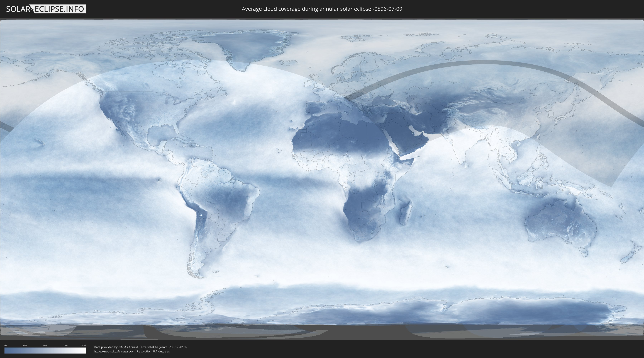
Task: Open the neo.sci.gsfc.nasa.gov URL text
Action: [x=114, y=352]
